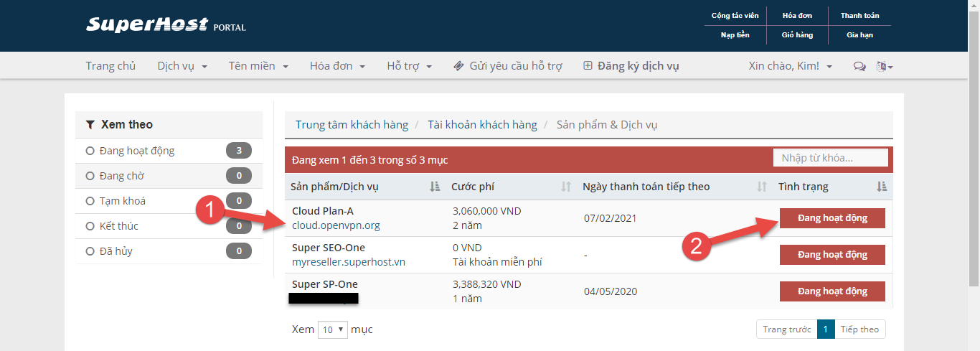This screenshot has height=351, width=980.
Task: Click Đang hoạt động button for Cloud Plan-A
Action: pos(832,218)
